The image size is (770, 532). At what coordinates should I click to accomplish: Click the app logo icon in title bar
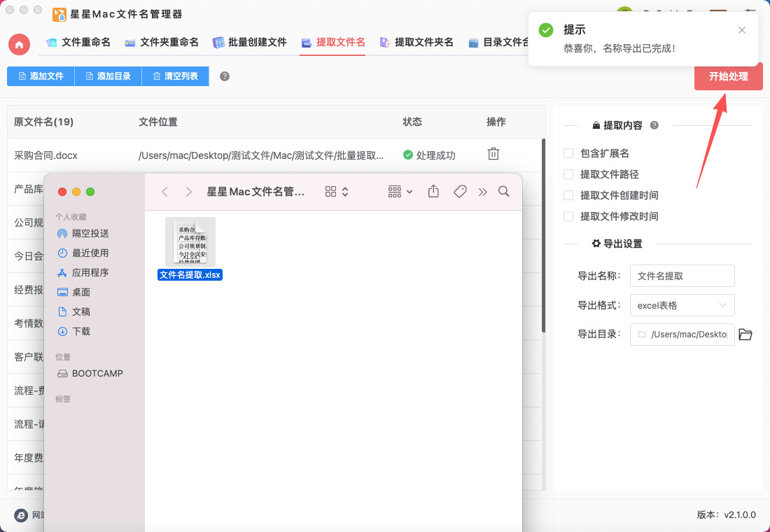coord(59,15)
